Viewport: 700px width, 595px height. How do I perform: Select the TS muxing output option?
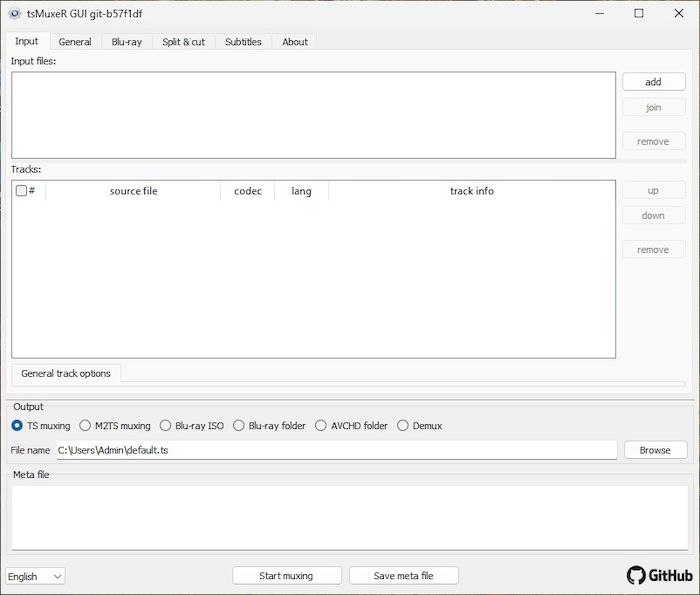[18, 426]
